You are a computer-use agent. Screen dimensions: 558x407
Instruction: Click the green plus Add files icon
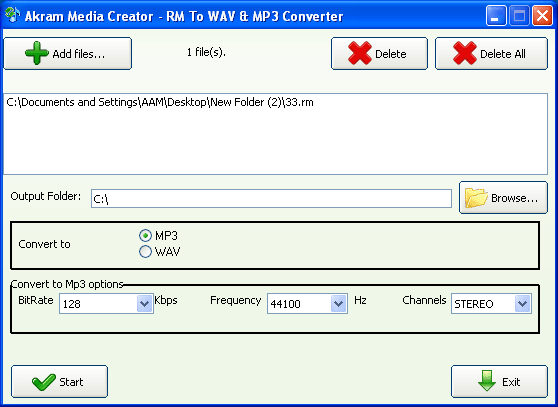(x=37, y=53)
